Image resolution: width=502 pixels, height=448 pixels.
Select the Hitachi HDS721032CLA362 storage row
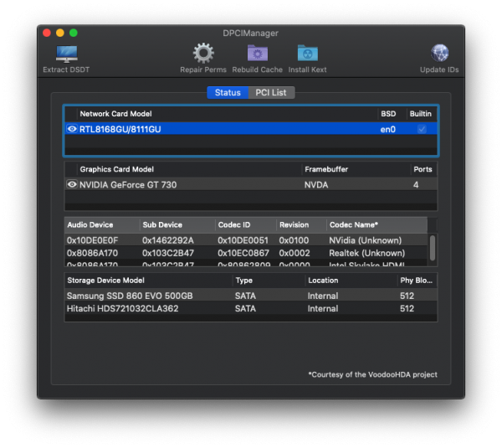point(124,308)
